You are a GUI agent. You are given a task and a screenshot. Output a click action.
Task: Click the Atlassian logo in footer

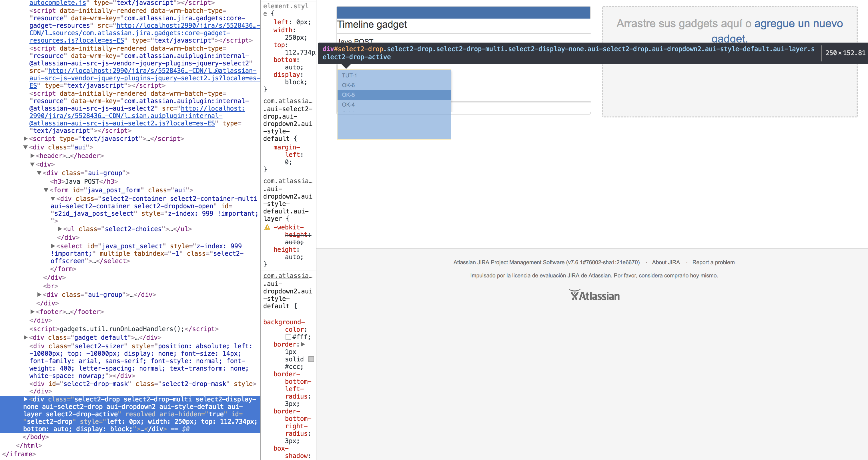(x=594, y=295)
